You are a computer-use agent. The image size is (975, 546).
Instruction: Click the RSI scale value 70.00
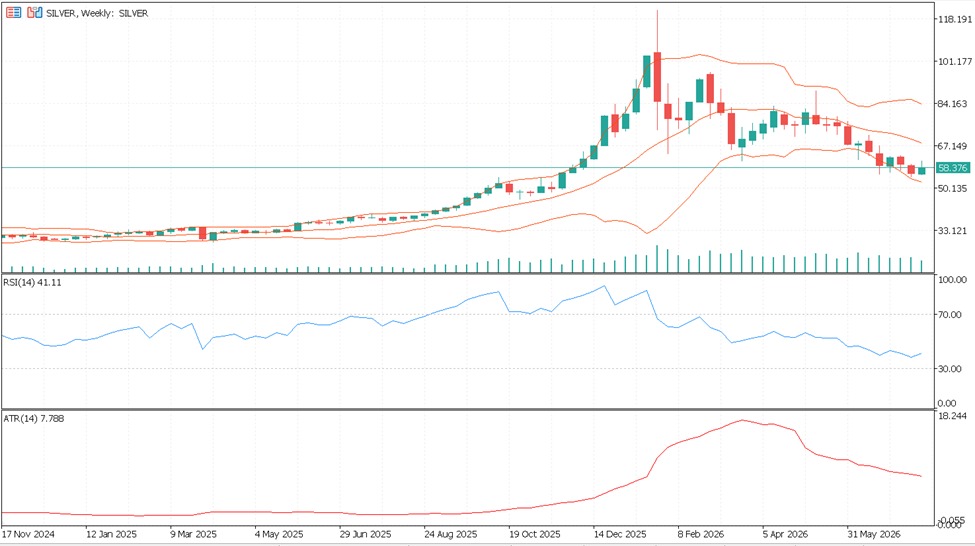click(x=950, y=315)
